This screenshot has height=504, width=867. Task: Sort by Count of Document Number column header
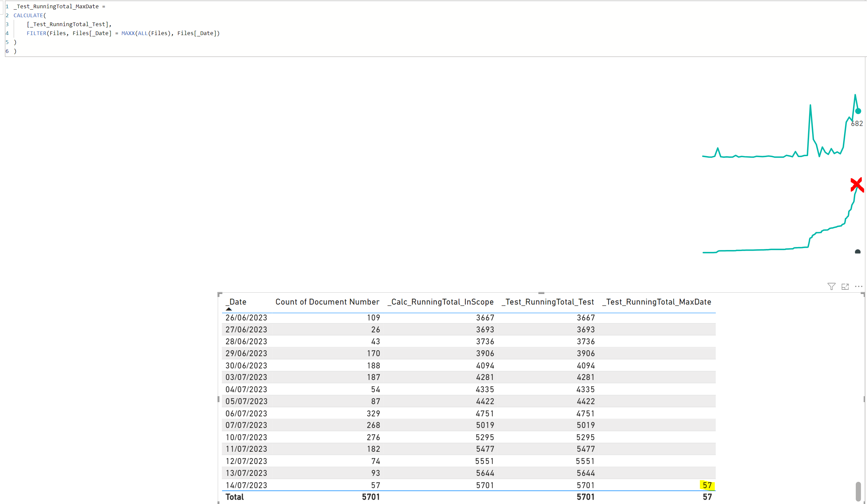pos(327,302)
